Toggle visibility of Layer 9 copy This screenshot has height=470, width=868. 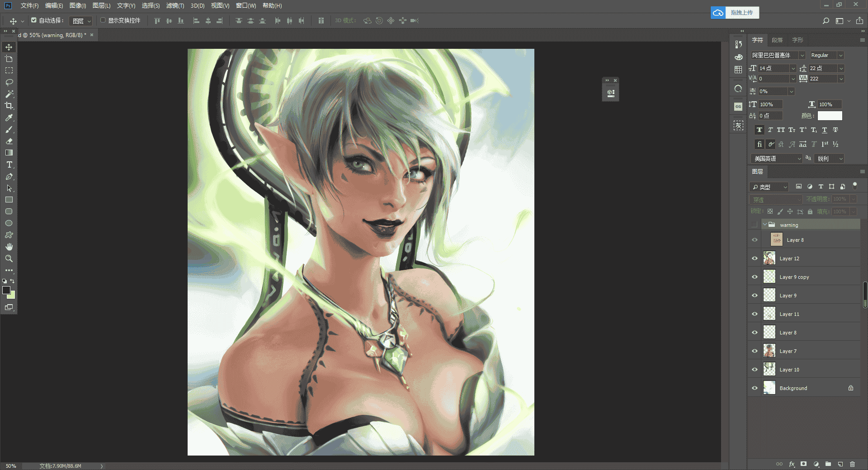(x=755, y=277)
